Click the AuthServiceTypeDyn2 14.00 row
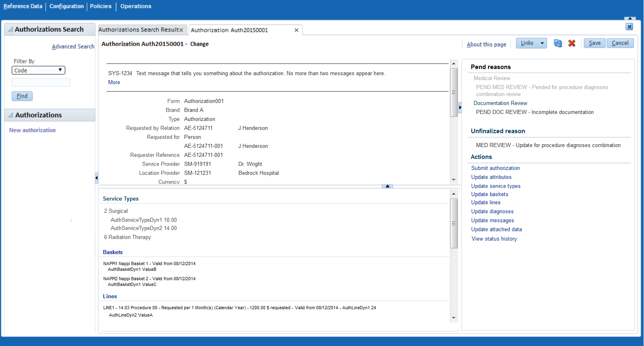The height and width of the screenshot is (346, 644). tap(143, 228)
